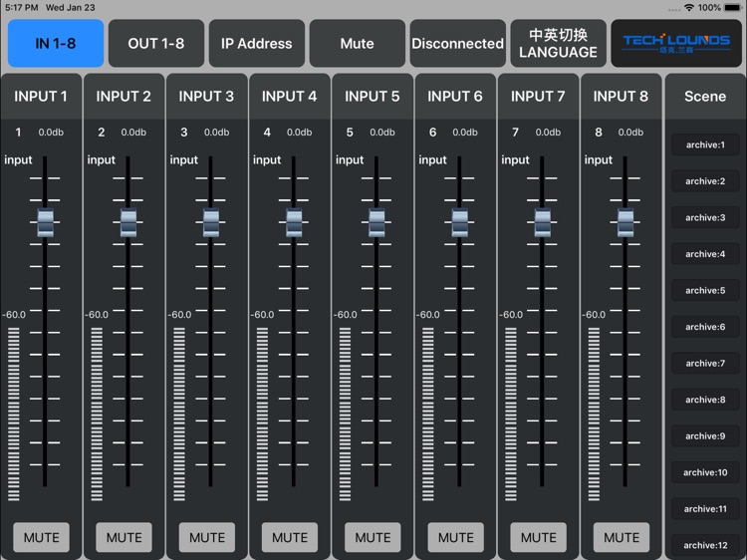The image size is (747, 560).
Task: Mute INPUT 3 channel
Action: click(x=207, y=538)
